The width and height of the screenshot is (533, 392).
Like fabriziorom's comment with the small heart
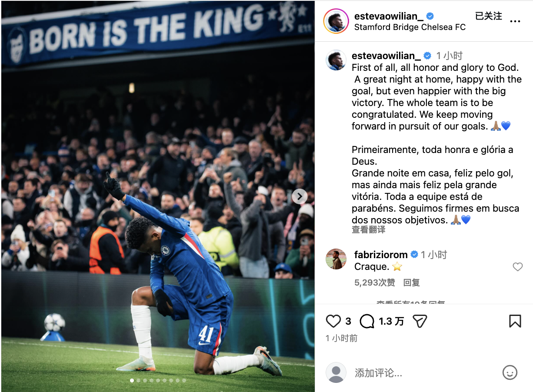(517, 267)
